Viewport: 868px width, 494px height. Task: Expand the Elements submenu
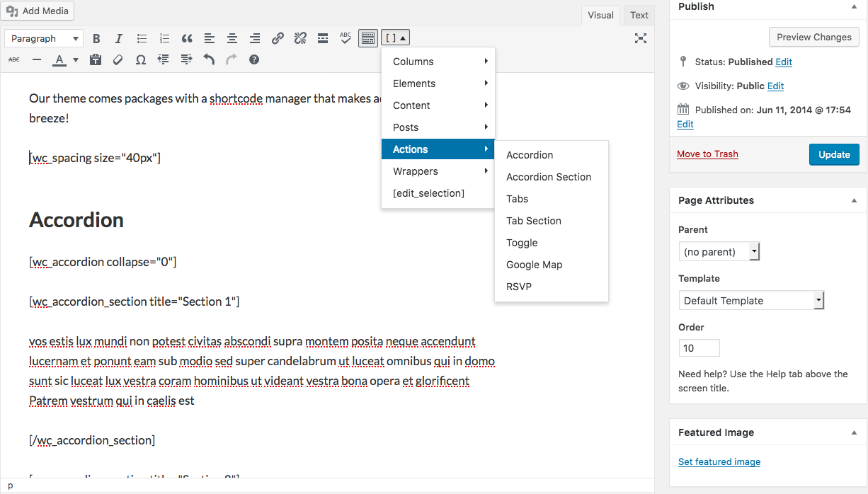click(x=438, y=84)
